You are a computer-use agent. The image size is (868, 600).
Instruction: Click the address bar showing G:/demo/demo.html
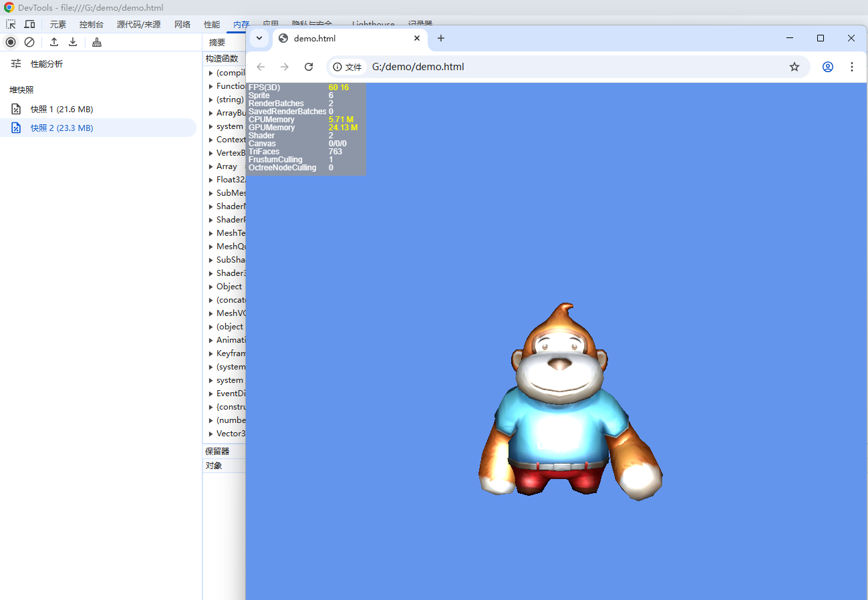pos(568,67)
